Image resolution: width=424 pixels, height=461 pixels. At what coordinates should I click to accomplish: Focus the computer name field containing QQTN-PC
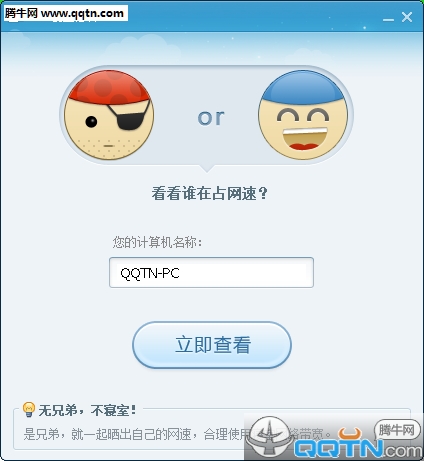pyautogui.click(x=211, y=272)
